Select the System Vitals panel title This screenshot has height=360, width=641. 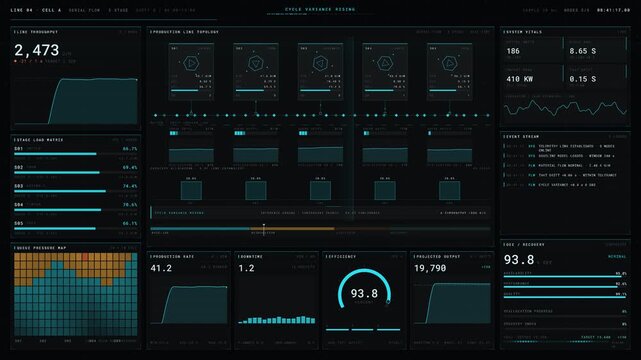pos(523,32)
